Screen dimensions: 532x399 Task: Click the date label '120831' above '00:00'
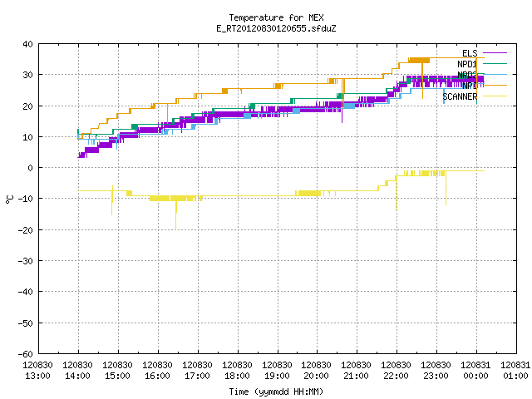(475, 365)
